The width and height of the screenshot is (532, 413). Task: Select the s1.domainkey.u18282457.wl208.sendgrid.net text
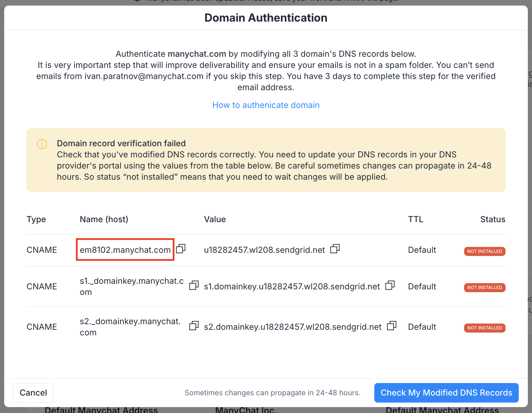tap(292, 287)
